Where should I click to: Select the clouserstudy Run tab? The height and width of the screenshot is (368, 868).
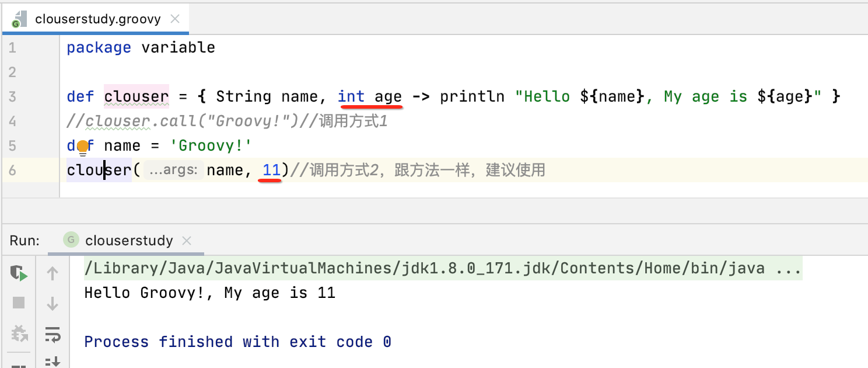pos(128,241)
